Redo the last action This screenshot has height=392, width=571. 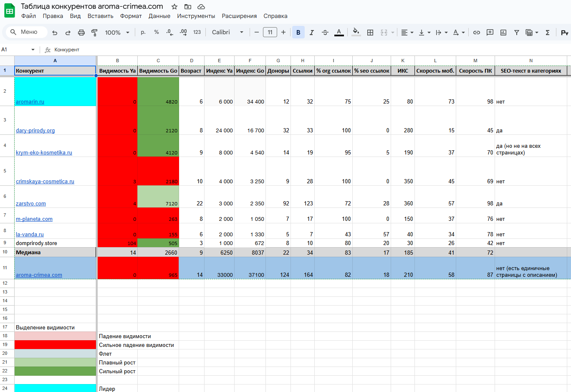(x=68, y=33)
